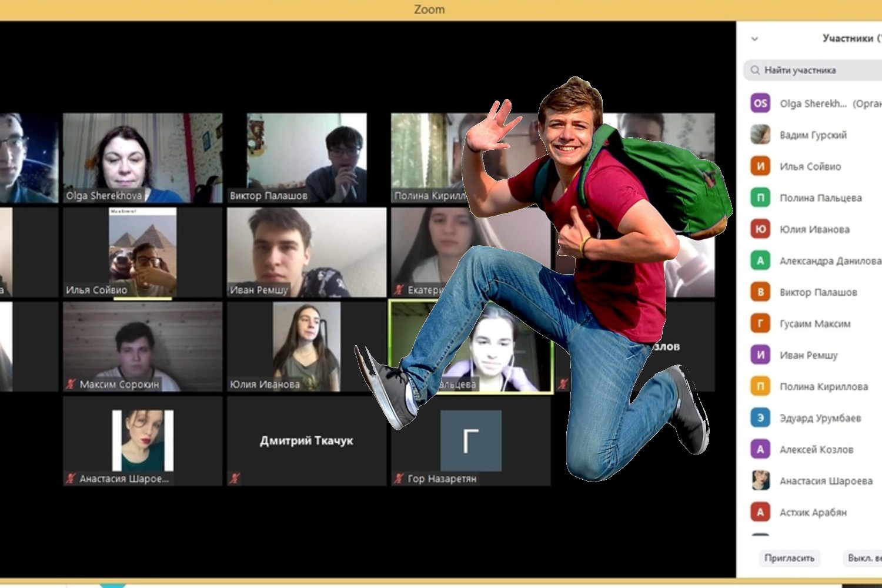The height and width of the screenshot is (588, 882).
Task: Click the Выкл. button beside Пригласить
Action: click(863, 557)
